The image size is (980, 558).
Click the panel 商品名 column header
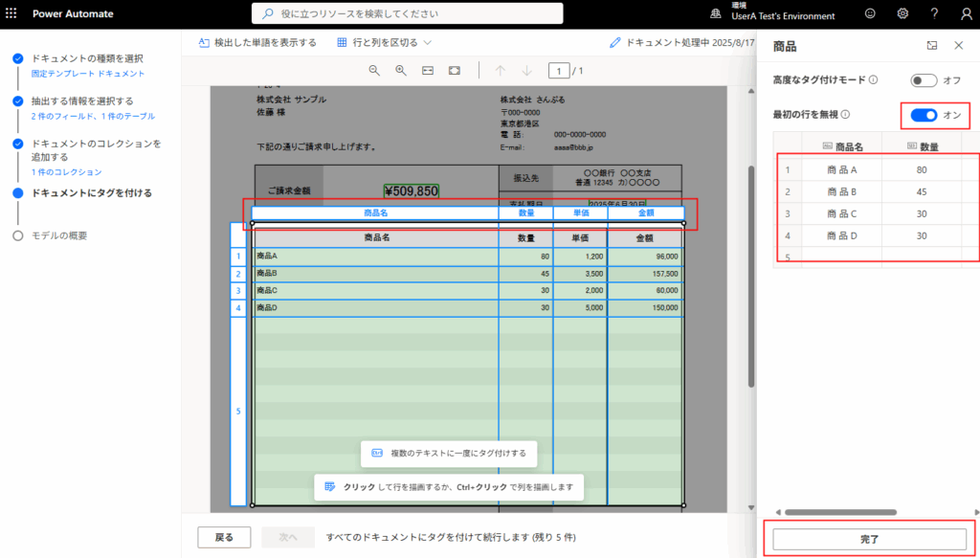[x=842, y=146]
